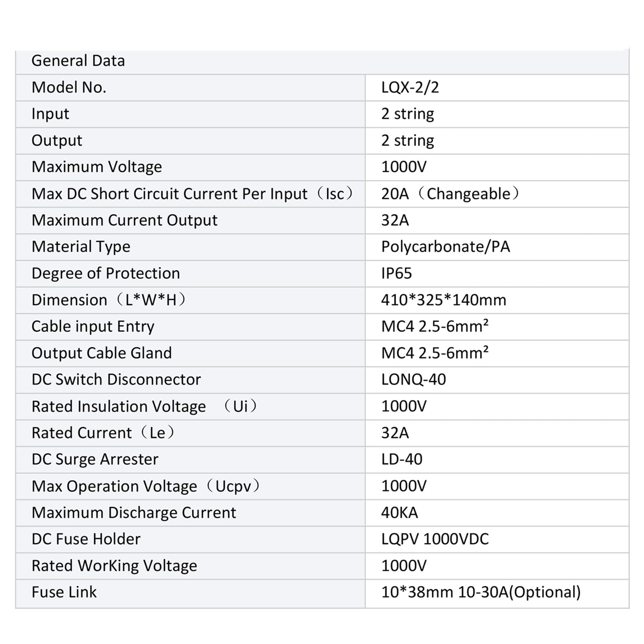Viewport: 644px width, 644px height.
Task: Click the 20A (Changeable) value
Action: 450,194
